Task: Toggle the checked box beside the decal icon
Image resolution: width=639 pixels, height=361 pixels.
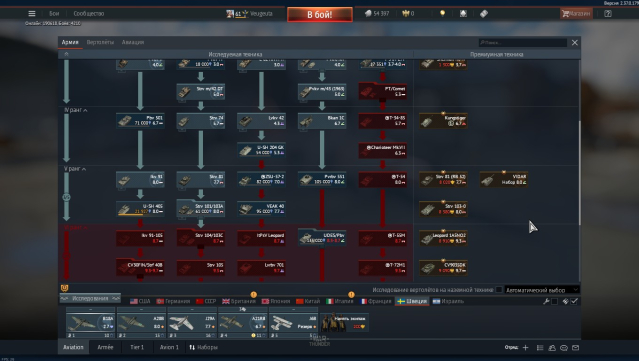Action: tap(574, 301)
